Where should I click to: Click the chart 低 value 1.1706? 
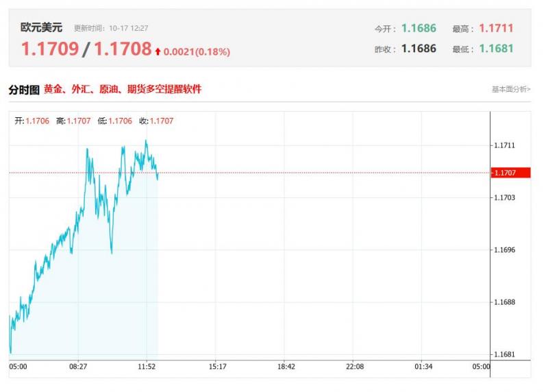point(121,121)
